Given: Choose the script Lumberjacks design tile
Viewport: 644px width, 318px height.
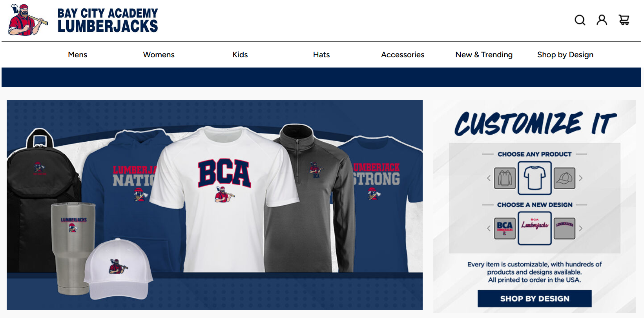Looking at the screenshot, I should click(535, 228).
